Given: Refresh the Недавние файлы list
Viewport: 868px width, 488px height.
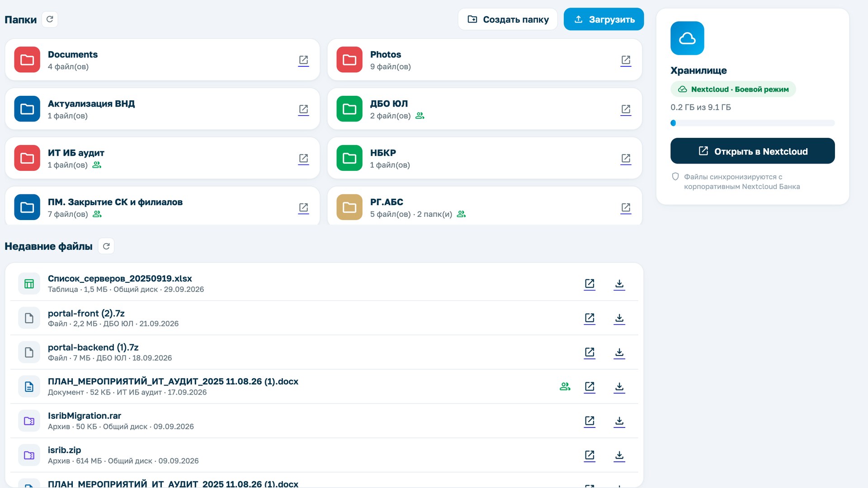Looking at the screenshot, I should 106,246.
